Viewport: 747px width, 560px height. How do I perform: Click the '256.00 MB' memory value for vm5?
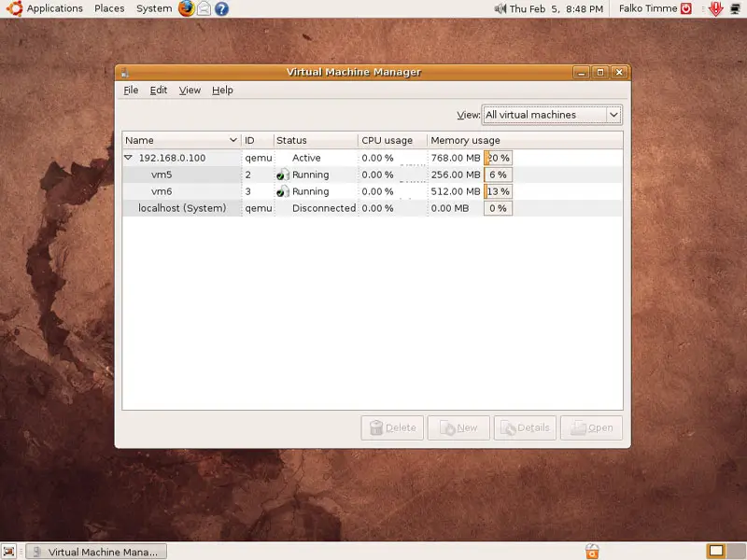(x=456, y=175)
